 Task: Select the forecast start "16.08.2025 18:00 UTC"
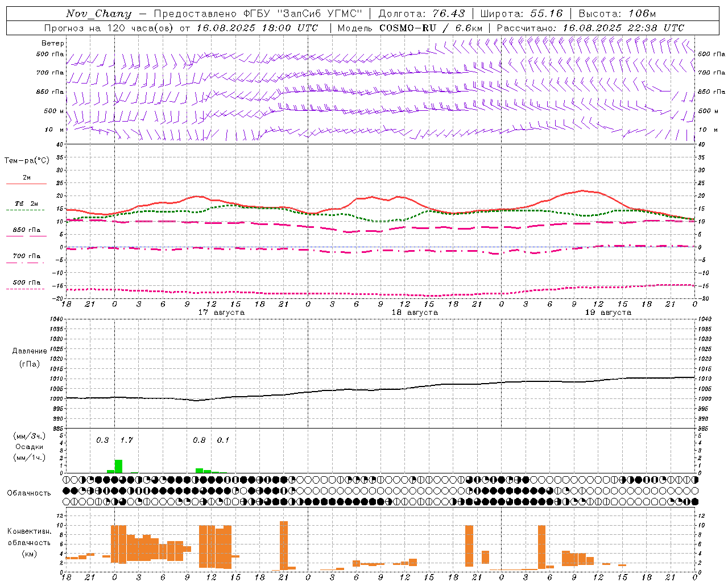[x=257, y=28]
